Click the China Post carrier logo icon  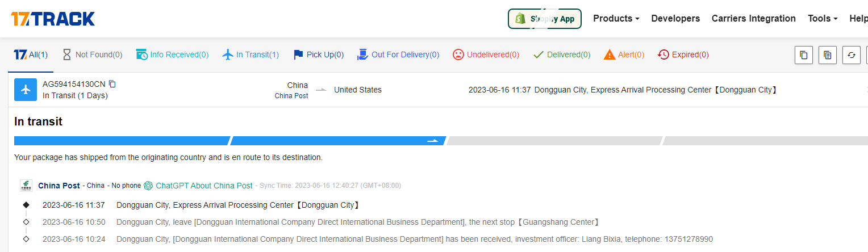tap(26, 186)
